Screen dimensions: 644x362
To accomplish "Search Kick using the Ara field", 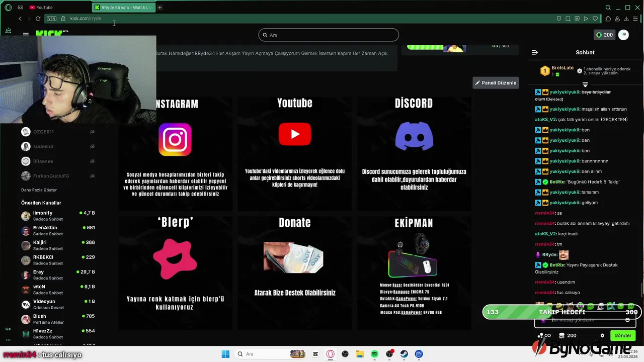I will click(329, 35).
